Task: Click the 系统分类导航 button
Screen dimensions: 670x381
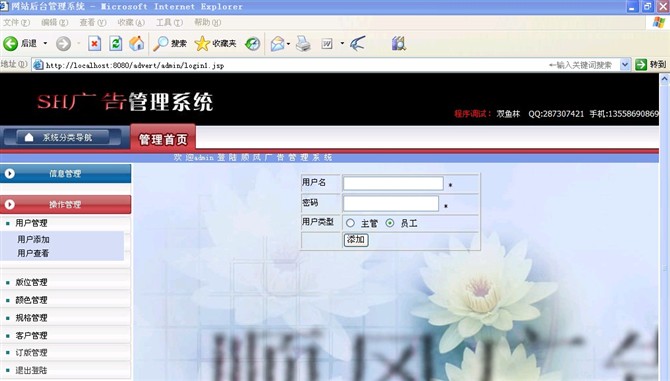Action: click(x=63, y=138)
